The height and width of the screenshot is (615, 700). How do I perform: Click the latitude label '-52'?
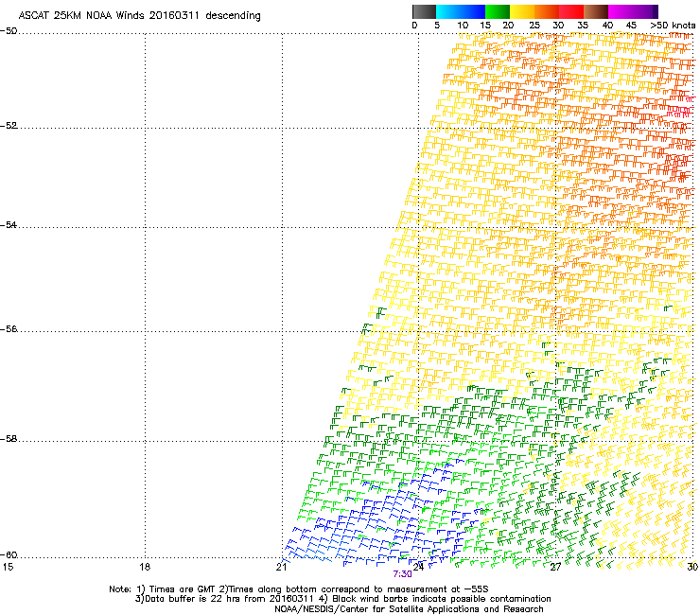point(9,126)
